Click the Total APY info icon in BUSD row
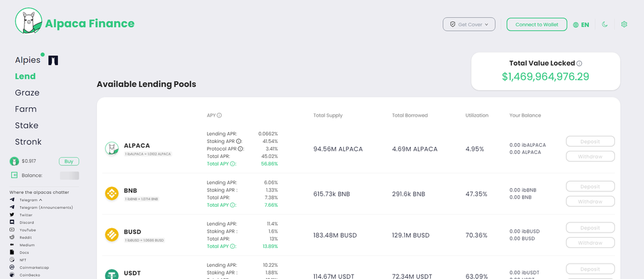644x279 pixels. point(232,247)
